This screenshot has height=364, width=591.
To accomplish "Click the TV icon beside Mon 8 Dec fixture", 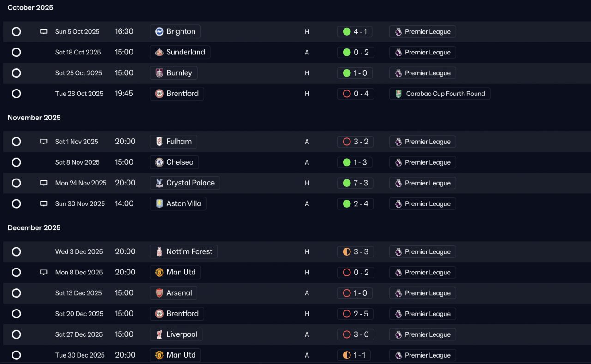I will pyautogui.click(x=44, y=272).
